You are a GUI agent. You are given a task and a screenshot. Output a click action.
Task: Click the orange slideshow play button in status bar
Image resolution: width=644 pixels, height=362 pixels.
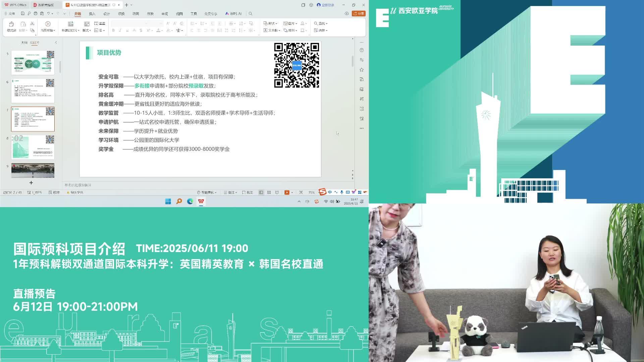click(287, 192)
